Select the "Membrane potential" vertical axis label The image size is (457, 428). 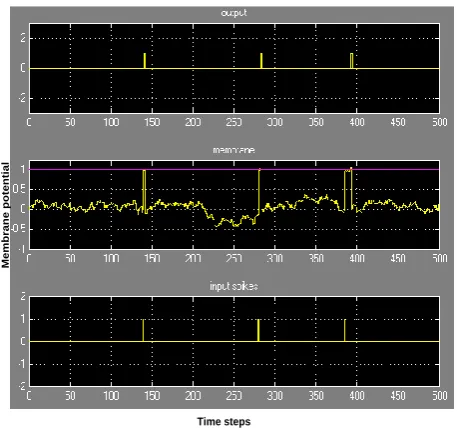(5, 215)
